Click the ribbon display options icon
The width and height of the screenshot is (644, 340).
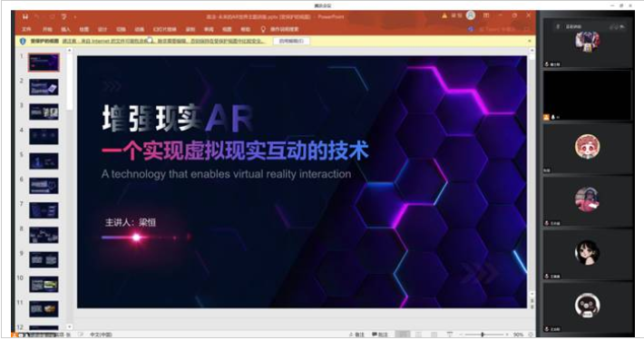click(486, 15)
